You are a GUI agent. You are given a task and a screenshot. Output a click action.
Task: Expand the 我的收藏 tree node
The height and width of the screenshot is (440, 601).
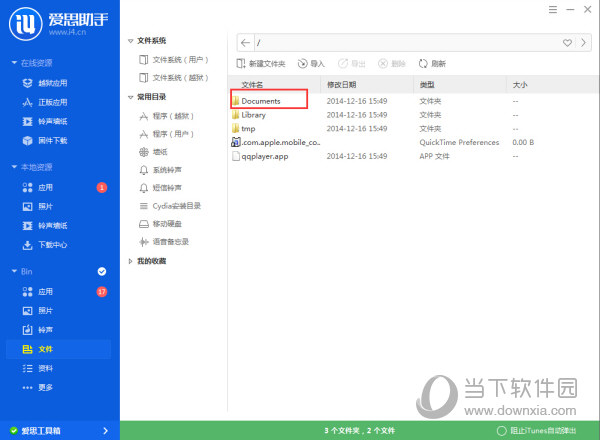tap(130, 261)
